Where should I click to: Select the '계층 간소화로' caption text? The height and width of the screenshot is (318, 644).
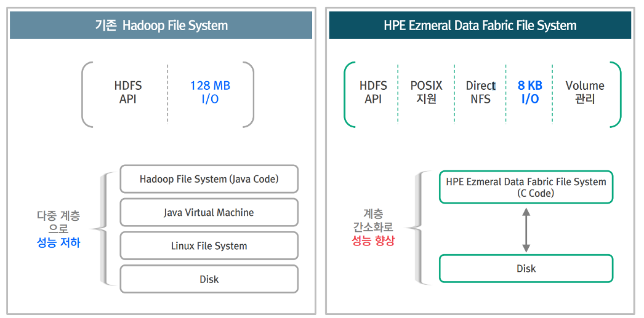(x=373, y=220)
